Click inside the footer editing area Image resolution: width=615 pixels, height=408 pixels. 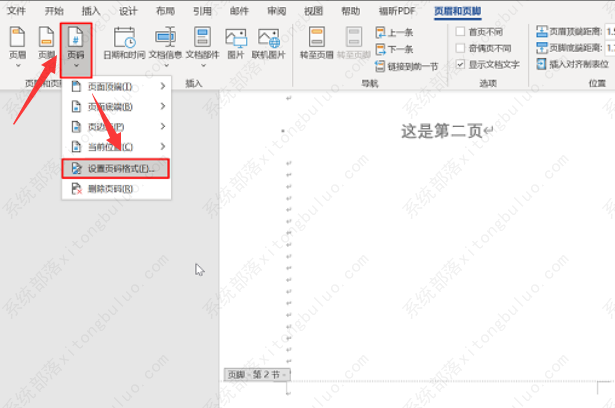443,394
